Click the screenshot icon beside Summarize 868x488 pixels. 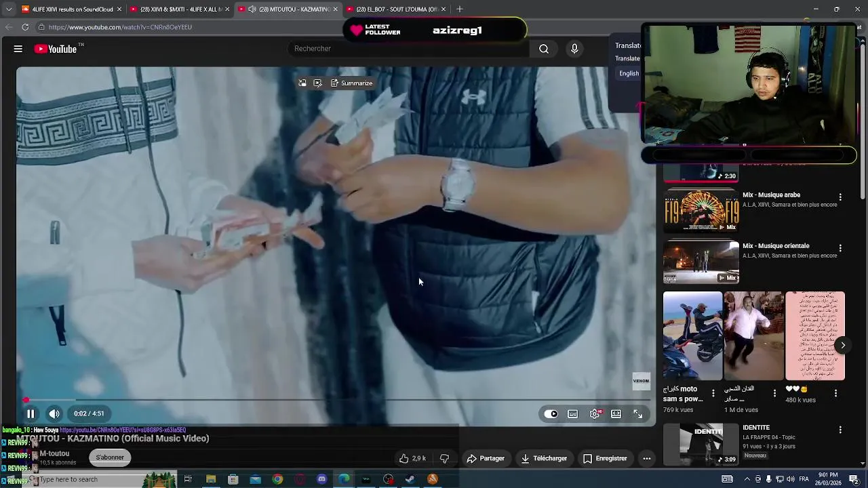coord(317,83)
